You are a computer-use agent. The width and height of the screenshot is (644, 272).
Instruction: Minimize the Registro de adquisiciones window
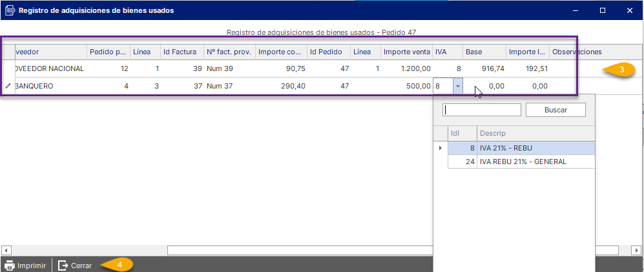click(576, 11)
